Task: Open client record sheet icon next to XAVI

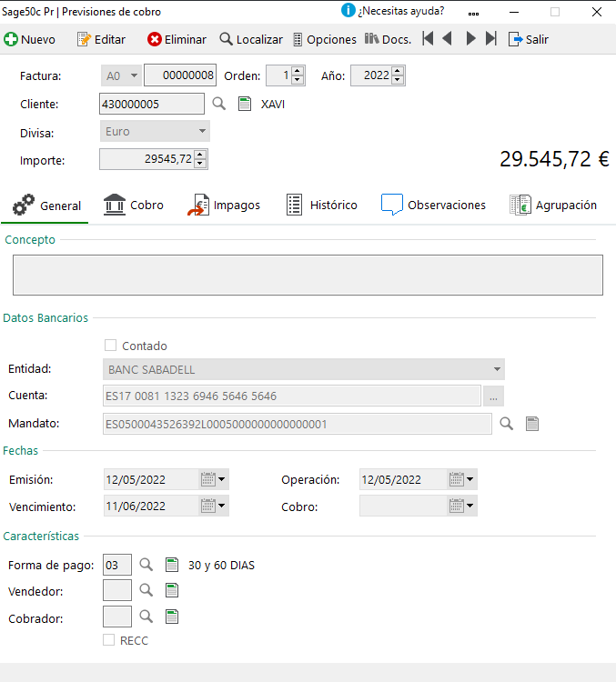Action: (245, 104)
